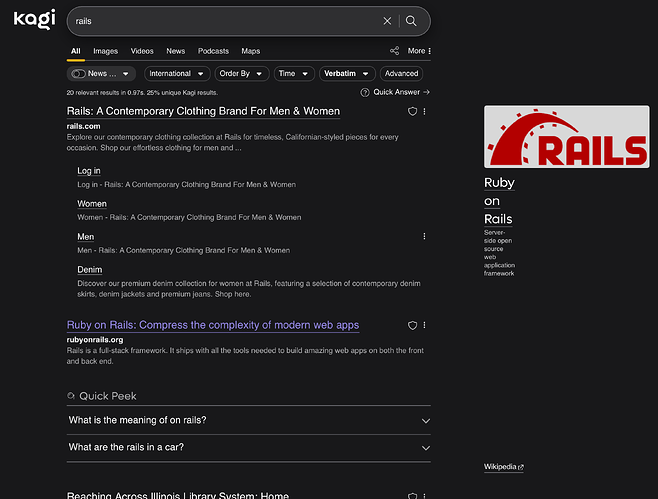Open the three-dot menu beside Men sublink
658x499 pixels.
click(x=424, y=236)
